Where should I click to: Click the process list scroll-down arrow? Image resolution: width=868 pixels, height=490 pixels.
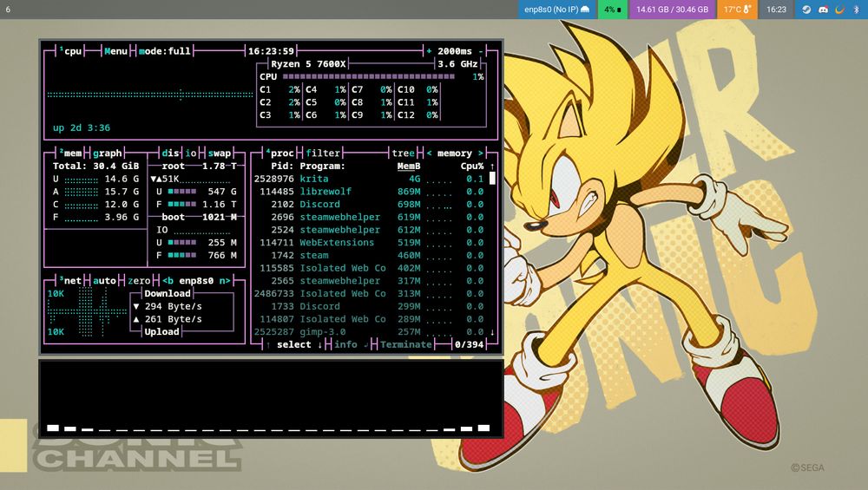point(492,332)
